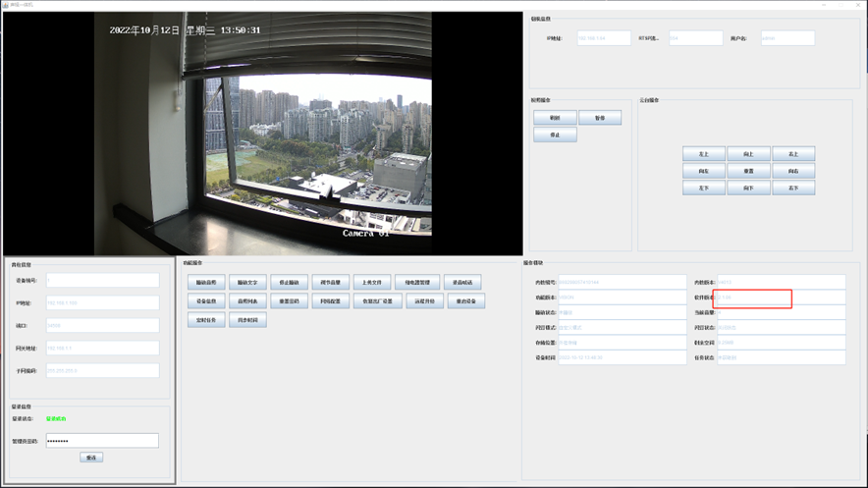Click the 网关地址 (gateway address) input field

pos(102,348)
